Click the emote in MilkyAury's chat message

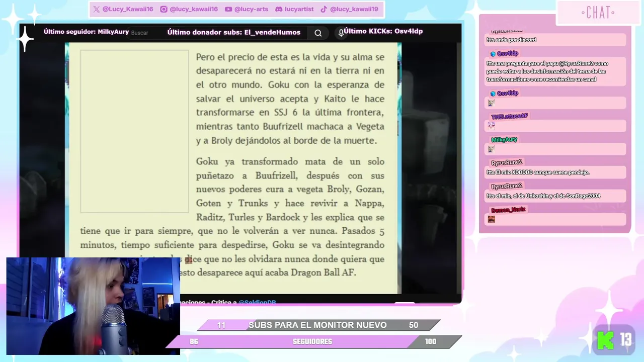[x=491, y=149]
